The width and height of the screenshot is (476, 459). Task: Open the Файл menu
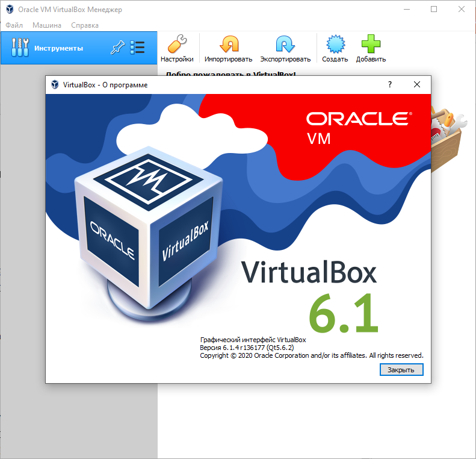click(14, 25)
